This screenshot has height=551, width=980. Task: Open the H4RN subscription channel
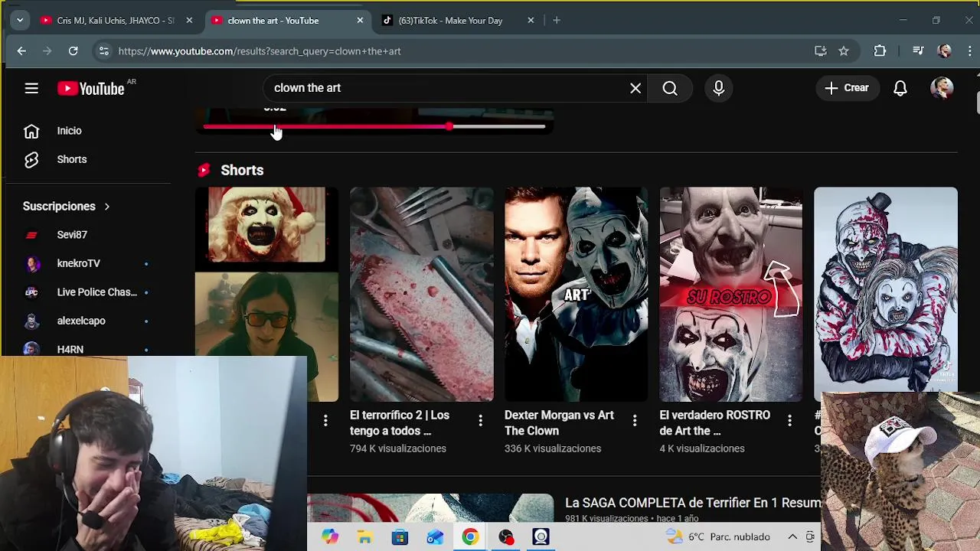pos(70,349)
